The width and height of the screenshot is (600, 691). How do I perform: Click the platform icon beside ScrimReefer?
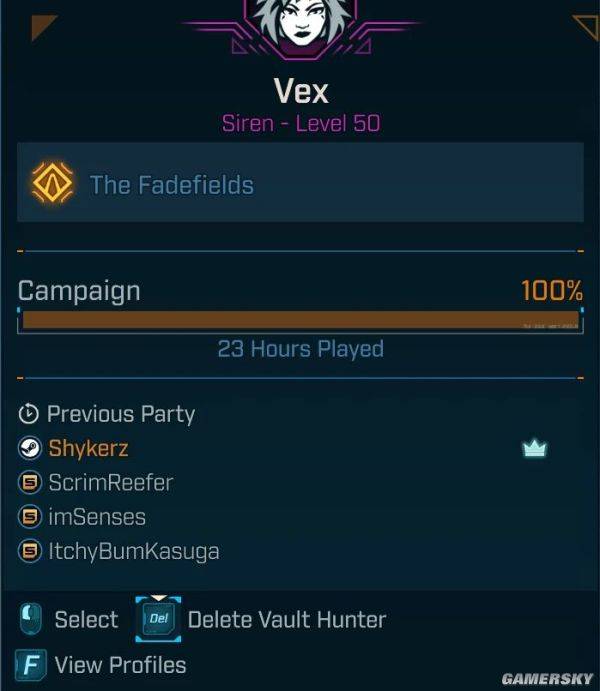click(x=30, y=483)
